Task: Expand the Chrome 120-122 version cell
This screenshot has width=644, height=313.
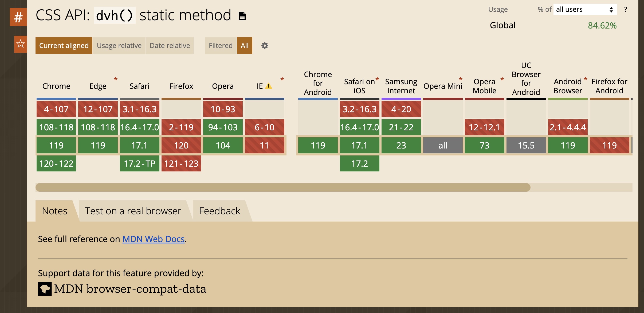Action: (56, 163)
